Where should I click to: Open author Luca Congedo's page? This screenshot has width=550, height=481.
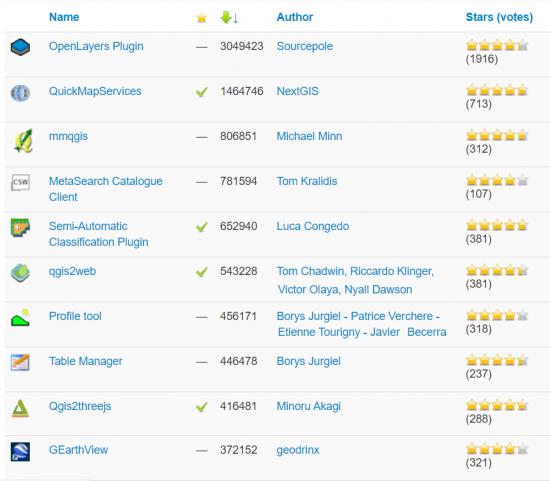click(x=313, y=226)
